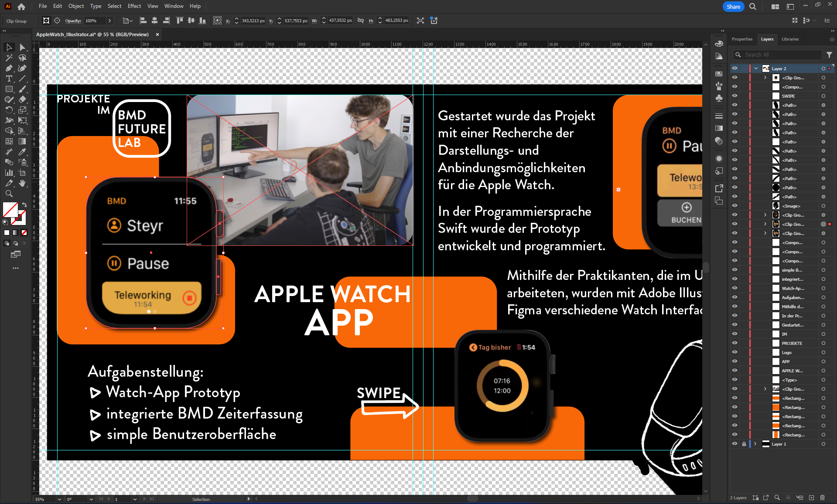Select the Zoom tool
Image resolution: width=837 pixels, height=504 pixels.
tap(9, 194)
